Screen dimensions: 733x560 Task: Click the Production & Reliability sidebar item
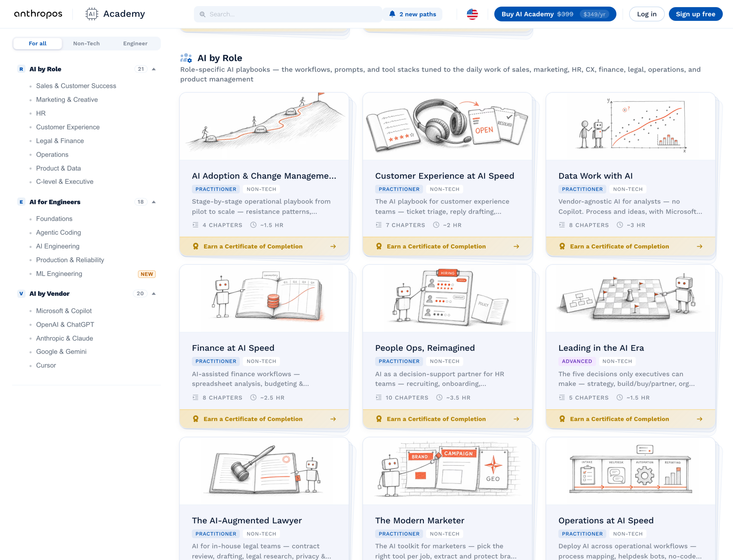point(70,260)
